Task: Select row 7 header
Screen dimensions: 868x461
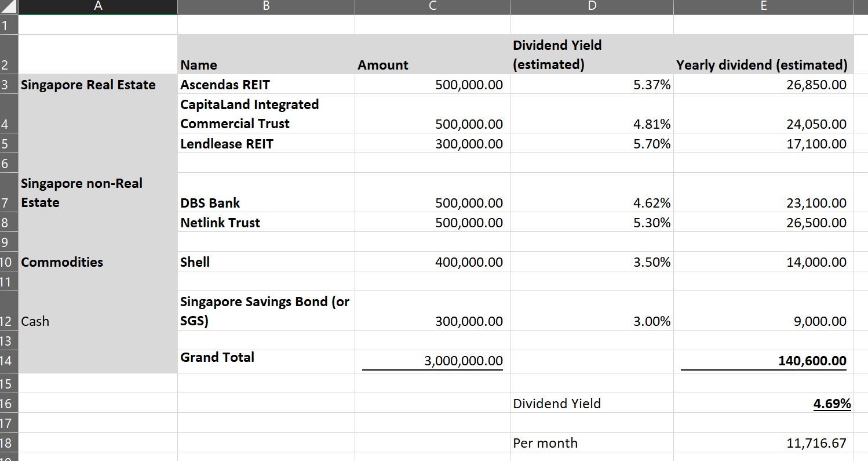Action: click(9, 193)
